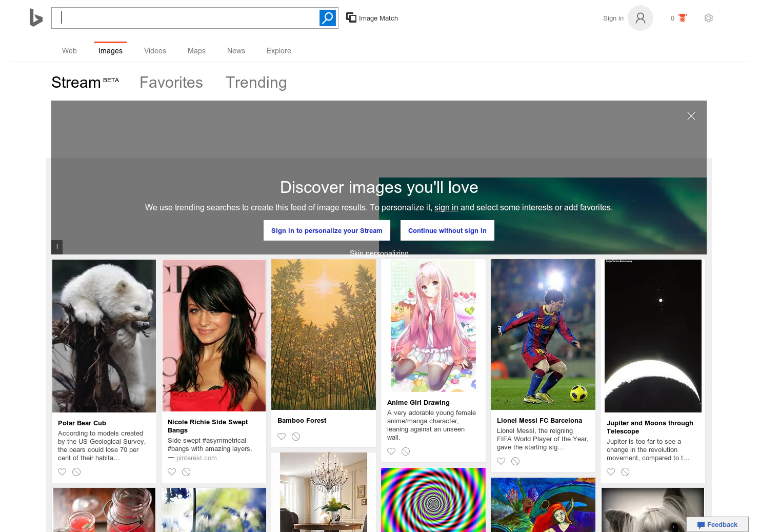Select the Images tab
Image resolution: width=759 pixels, height=532 pixels.
[x=110, y=51]
